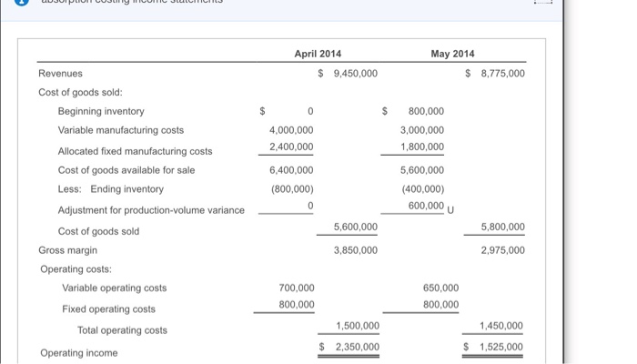
Task: Select the 6,400,000 goods available value
Action: [291, 170]
